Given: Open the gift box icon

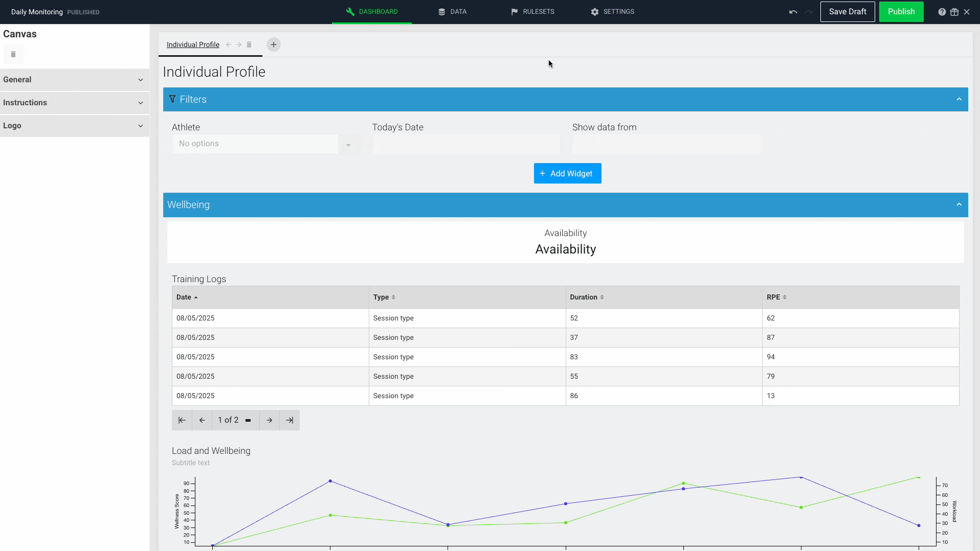Looking at the screenshot, I should tap(954, 12).
